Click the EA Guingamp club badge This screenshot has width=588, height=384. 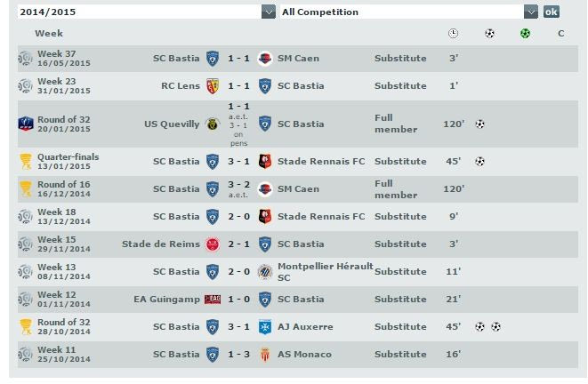213,300
